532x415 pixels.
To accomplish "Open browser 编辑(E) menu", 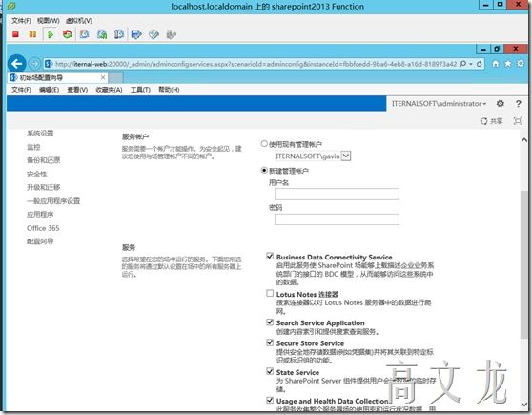I will 49,90.
